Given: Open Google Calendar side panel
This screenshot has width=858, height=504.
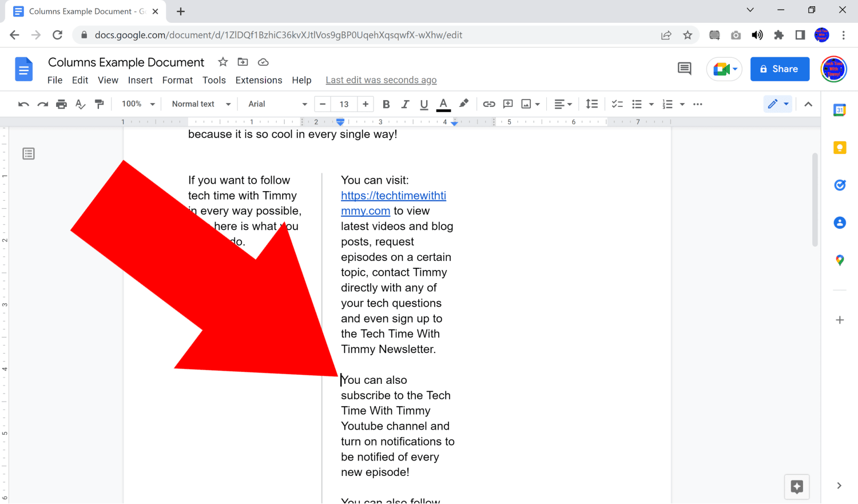Looking at the screenshot, I should 839,109.
